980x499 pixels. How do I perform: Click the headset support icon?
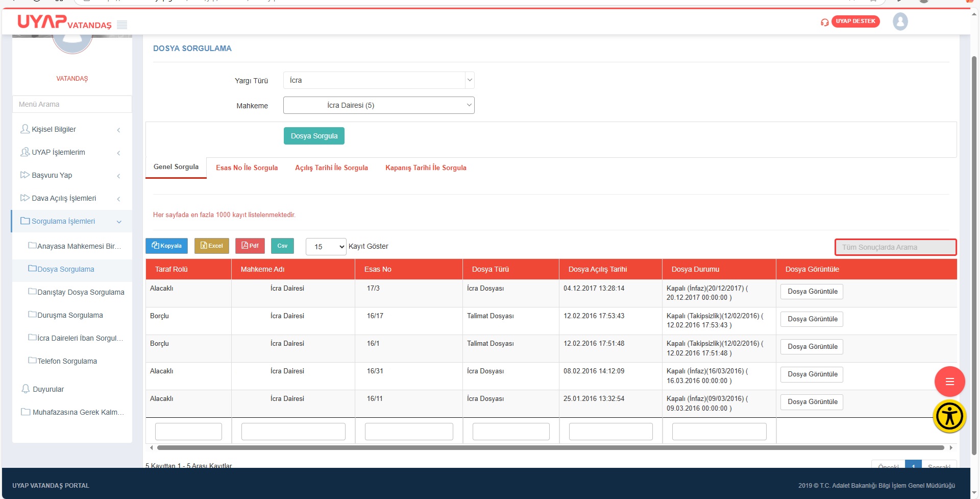pyautogui.click(x=824, y=22)
